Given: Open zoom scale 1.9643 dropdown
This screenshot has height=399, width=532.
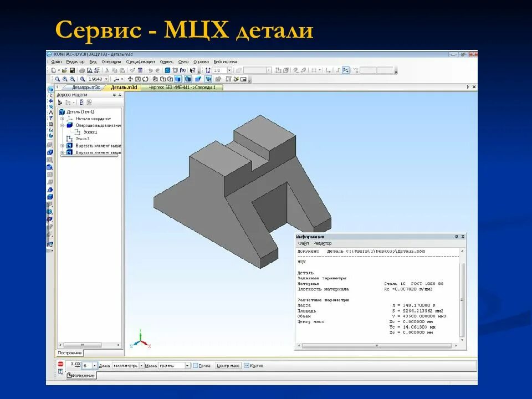Looking at the screenshot, I should pos(106,79).
